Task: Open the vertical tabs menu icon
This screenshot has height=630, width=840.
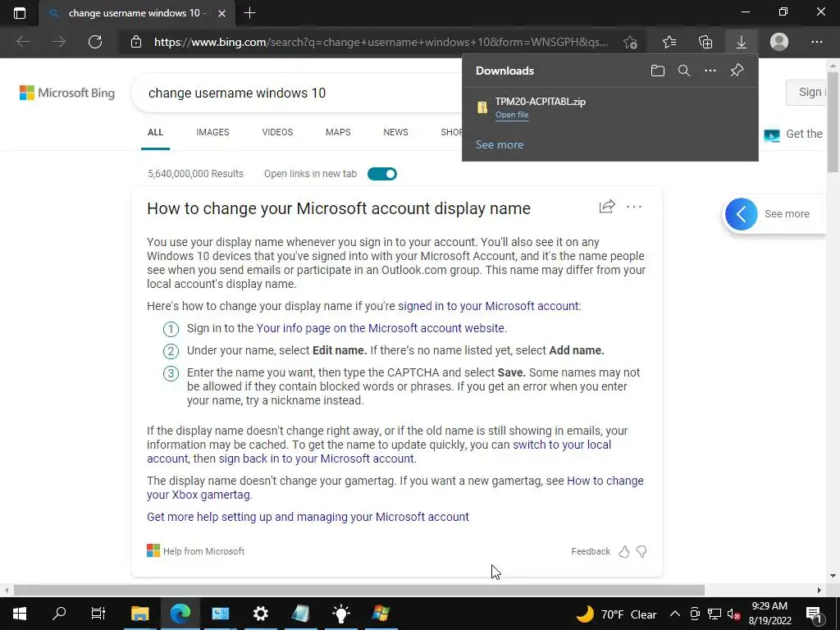Action: point(20,13)
